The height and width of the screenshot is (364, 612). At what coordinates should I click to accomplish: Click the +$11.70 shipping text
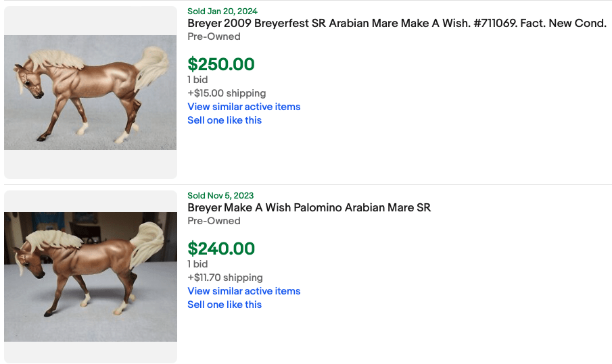pyautogui.click(x=225, y=278)
